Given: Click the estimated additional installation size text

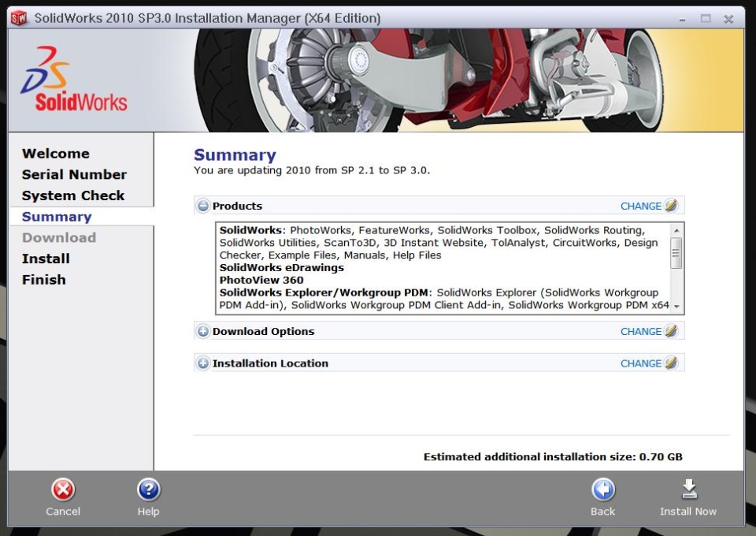Looking at the screenshot, I should (553, 456).
